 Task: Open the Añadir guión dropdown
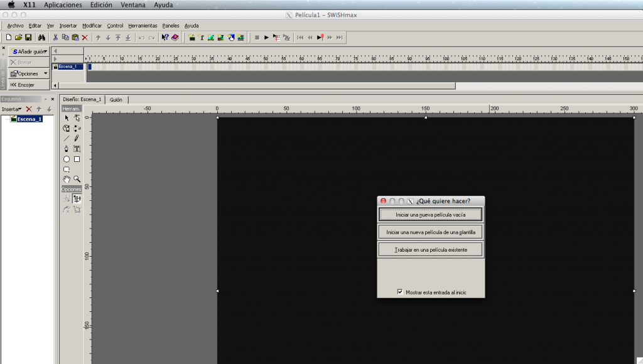tap(29, 51)
